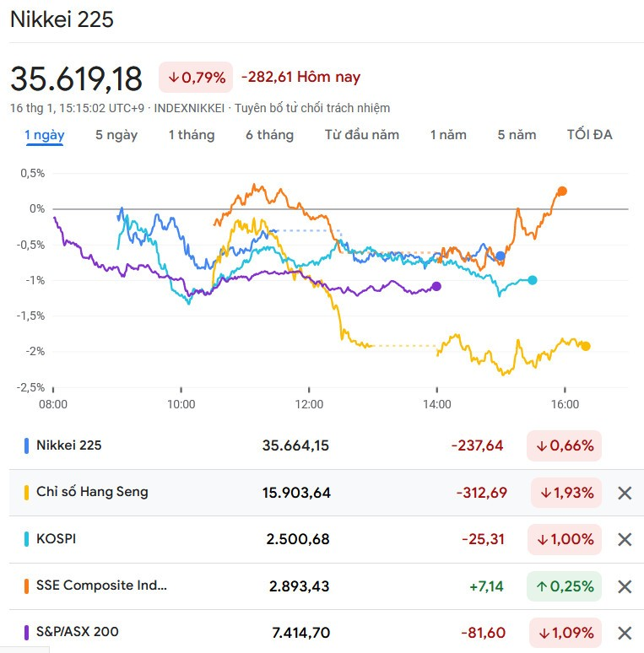Viewport: 644px width, 653px height.
Task: Open the Chỉ số Hang Seng row
Action: 92,492
